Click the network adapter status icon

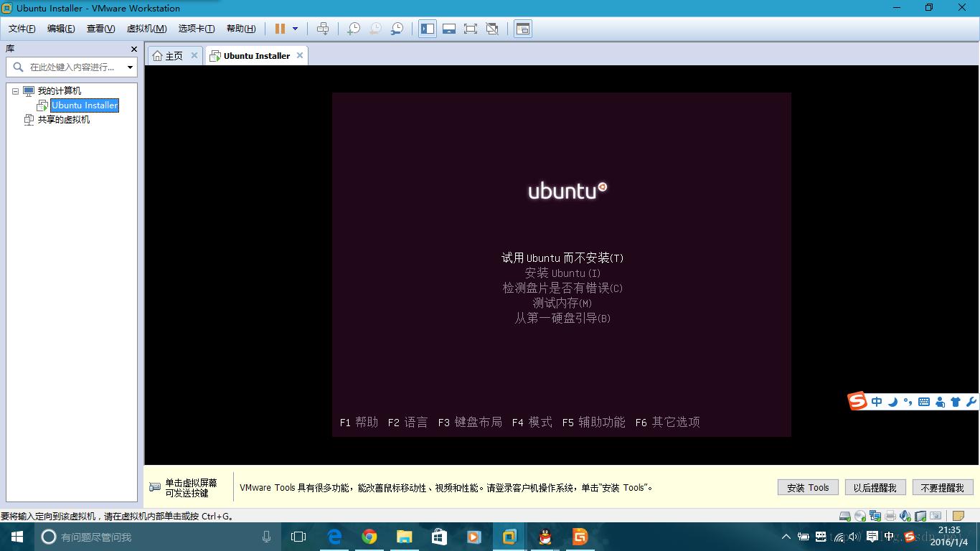coord(875,516)
